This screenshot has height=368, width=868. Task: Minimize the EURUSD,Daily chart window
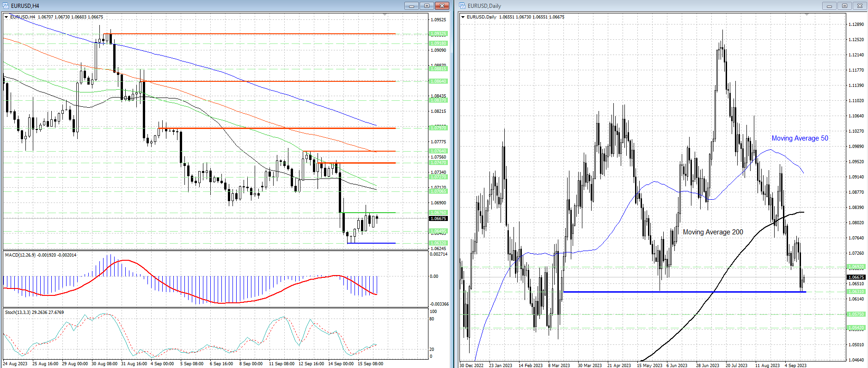point(829,6)
